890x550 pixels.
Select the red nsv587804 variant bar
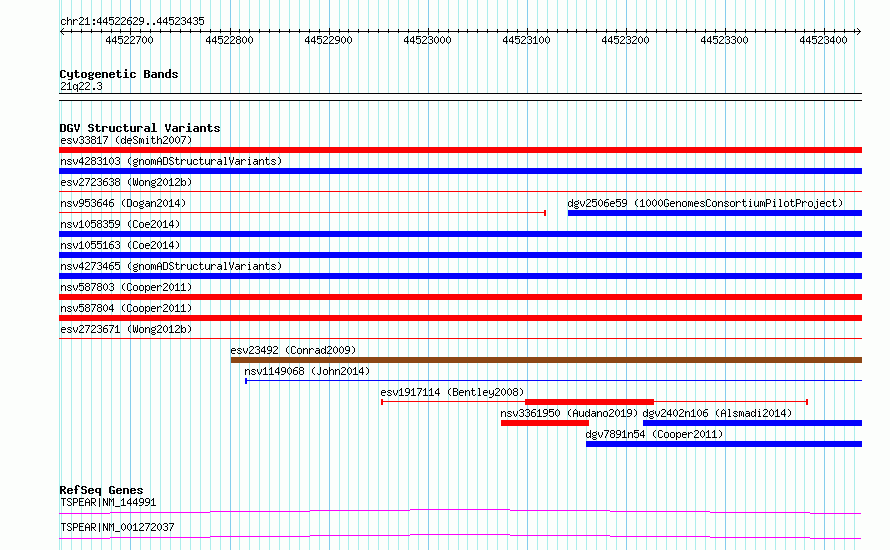460,318
